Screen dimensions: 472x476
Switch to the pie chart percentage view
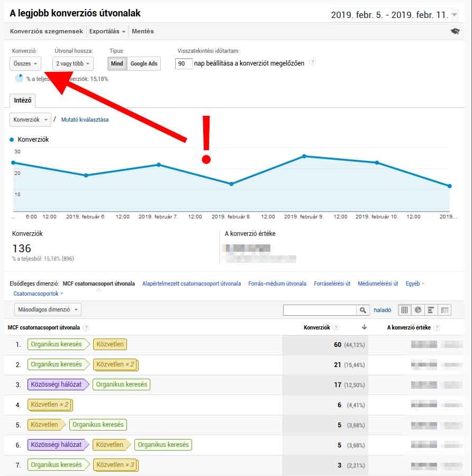(418, 310)
